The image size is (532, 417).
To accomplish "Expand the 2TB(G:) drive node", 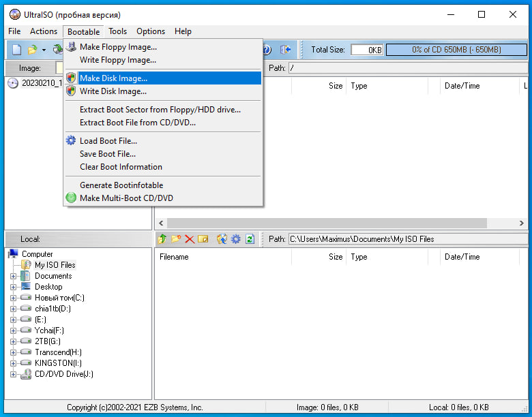I will [13, 341].
